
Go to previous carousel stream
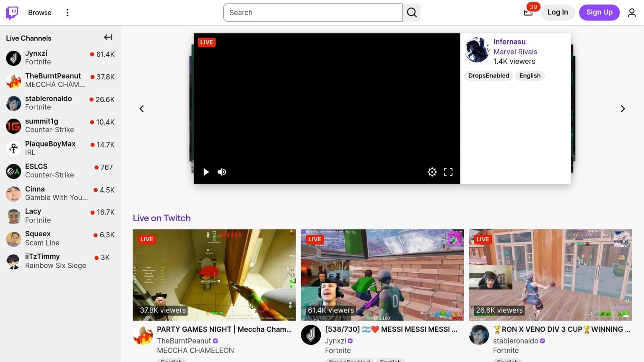click(142, 109)
